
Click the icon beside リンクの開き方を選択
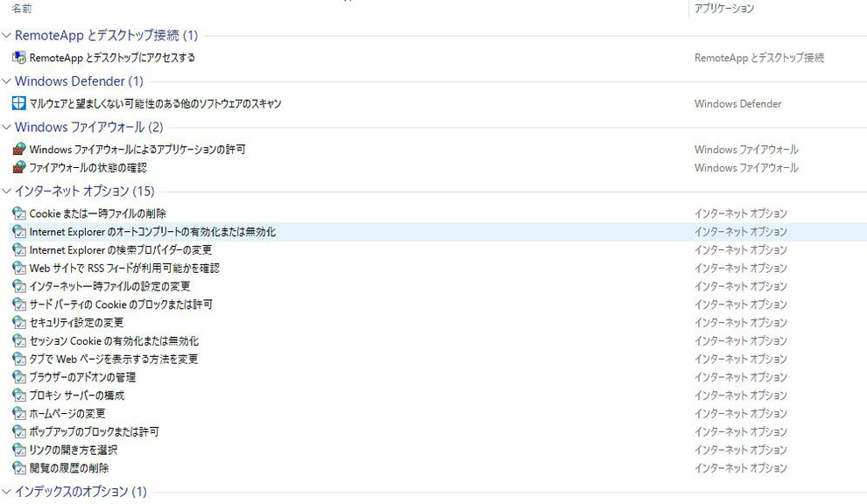tap(18, 450)
